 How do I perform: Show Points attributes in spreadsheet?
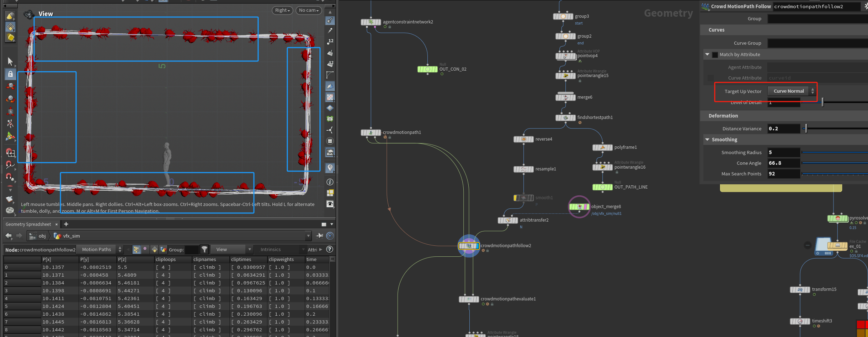click(x=137, y=250)
